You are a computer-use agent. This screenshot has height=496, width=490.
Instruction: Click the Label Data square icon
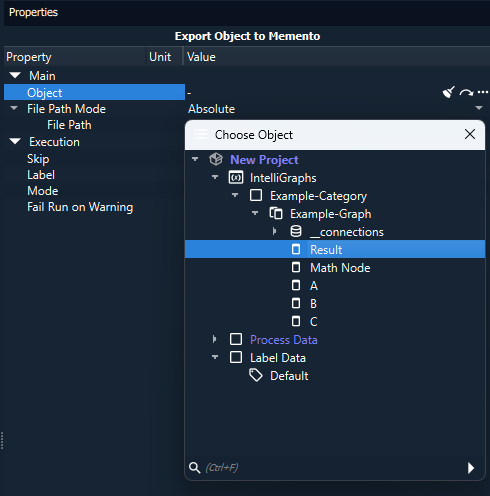coord(236,357)
